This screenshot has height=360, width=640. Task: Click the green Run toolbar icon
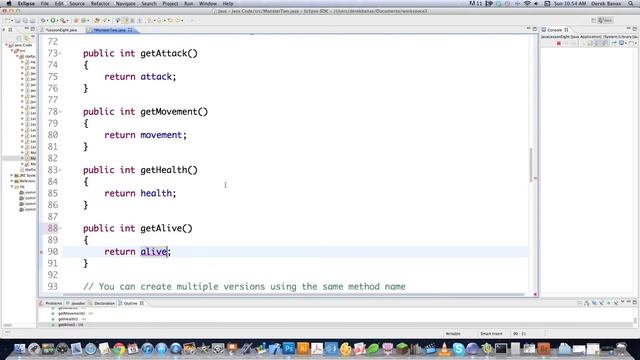click(53, 20)
